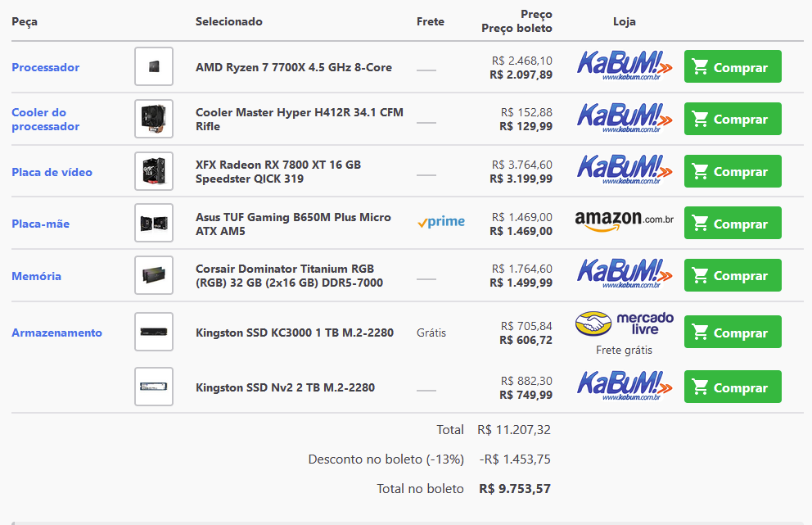Click the Frete column header

(431, 22)
